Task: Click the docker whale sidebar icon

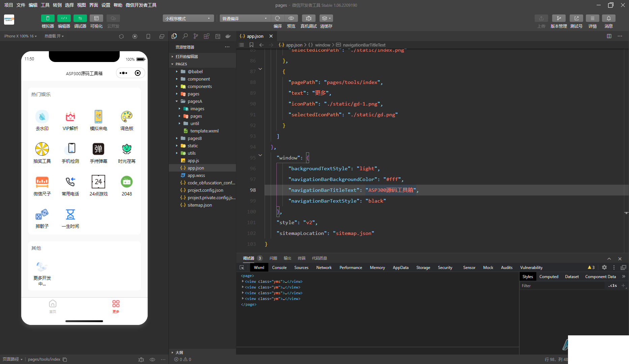Action: pyautogui.click(x=228, y=36)
